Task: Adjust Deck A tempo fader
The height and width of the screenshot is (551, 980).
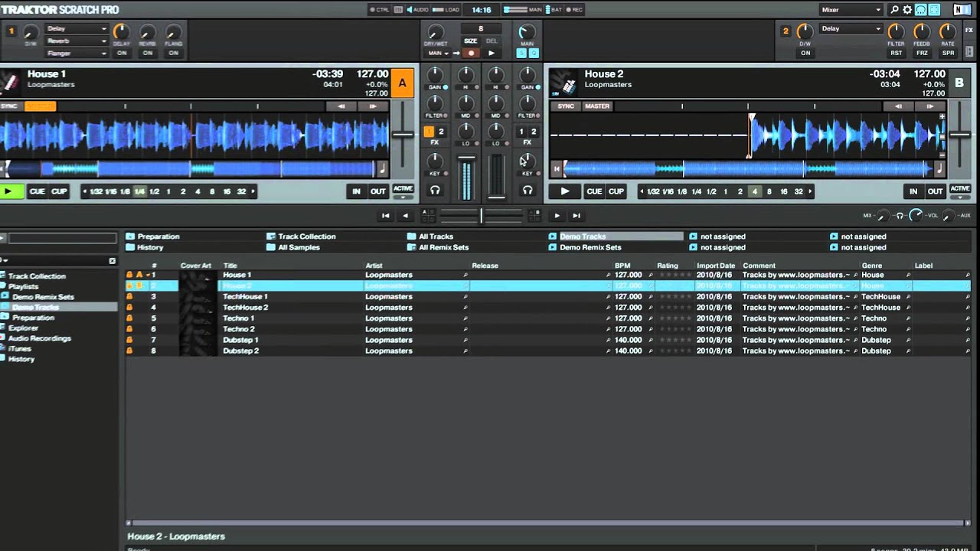Action: (x=402, y=135)
